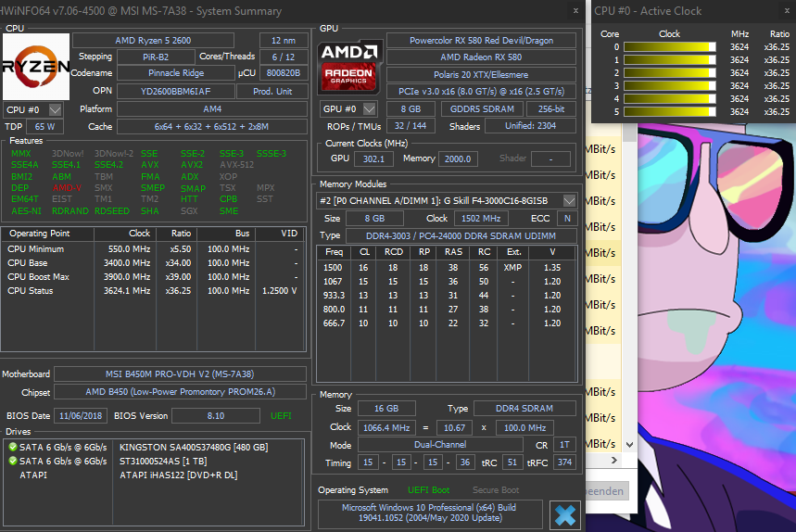Click the background window scroll down arrow
796x532 pixels.
629,445
